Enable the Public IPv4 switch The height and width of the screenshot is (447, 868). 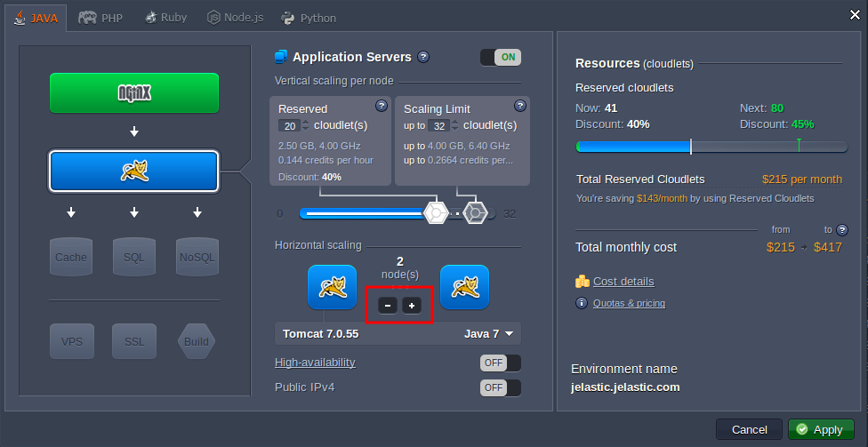point(501,387)
